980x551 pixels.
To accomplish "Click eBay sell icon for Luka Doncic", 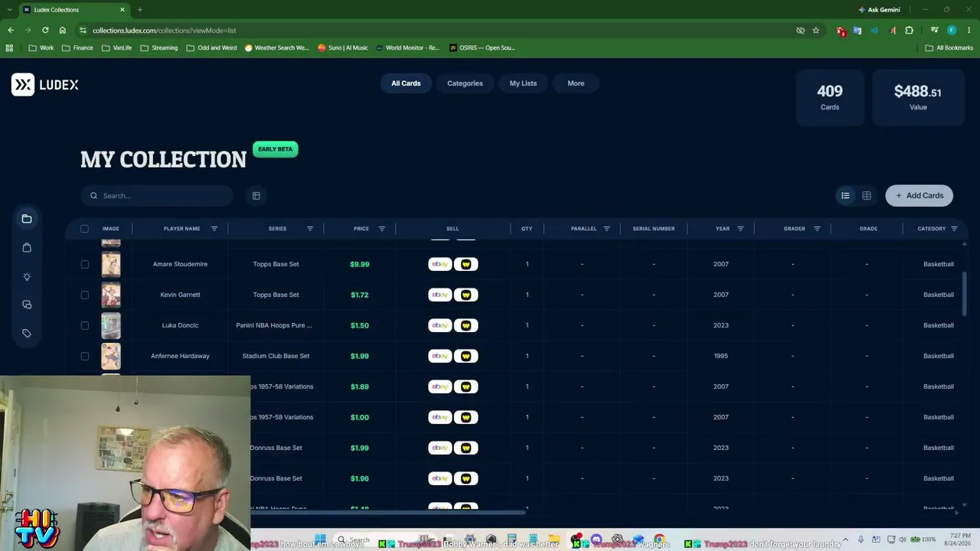I will pyautogui.click(x=440, y=325).
